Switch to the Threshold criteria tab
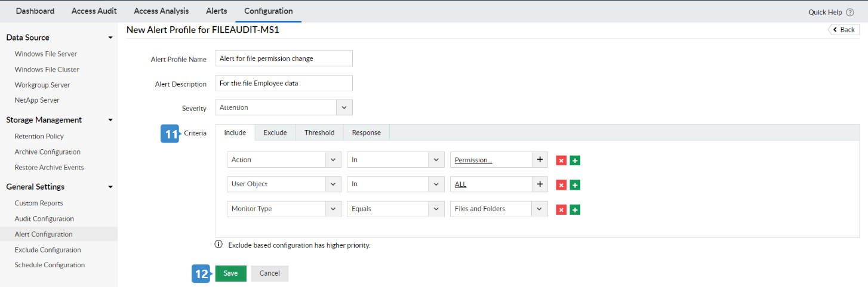 (319, 132)
